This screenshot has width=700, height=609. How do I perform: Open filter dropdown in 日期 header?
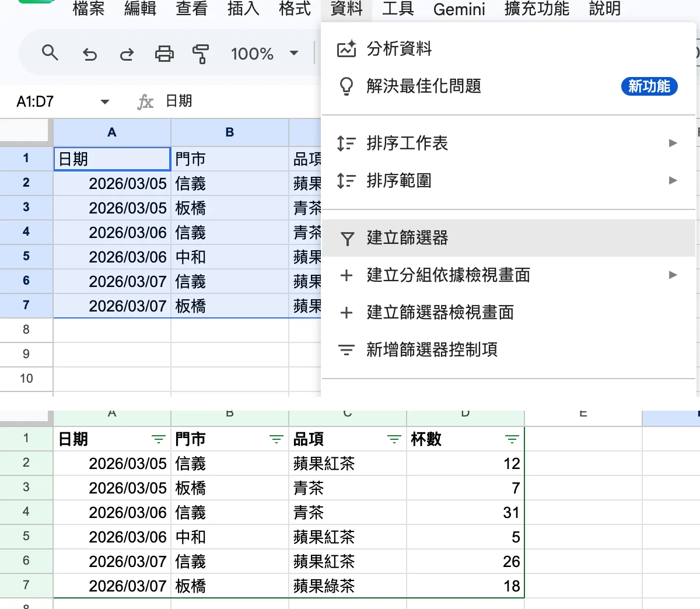click(x=158, y=439)
